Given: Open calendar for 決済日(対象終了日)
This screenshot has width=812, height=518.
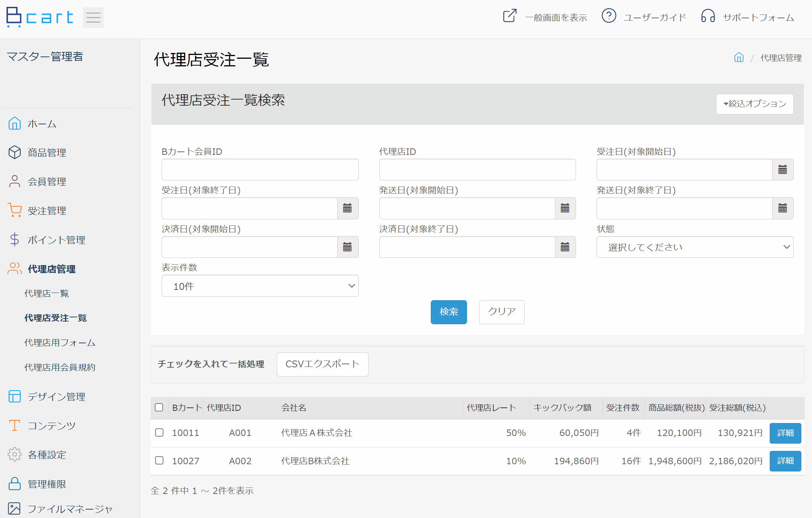Looking at the screenshot, I should (x=565, y=247).
